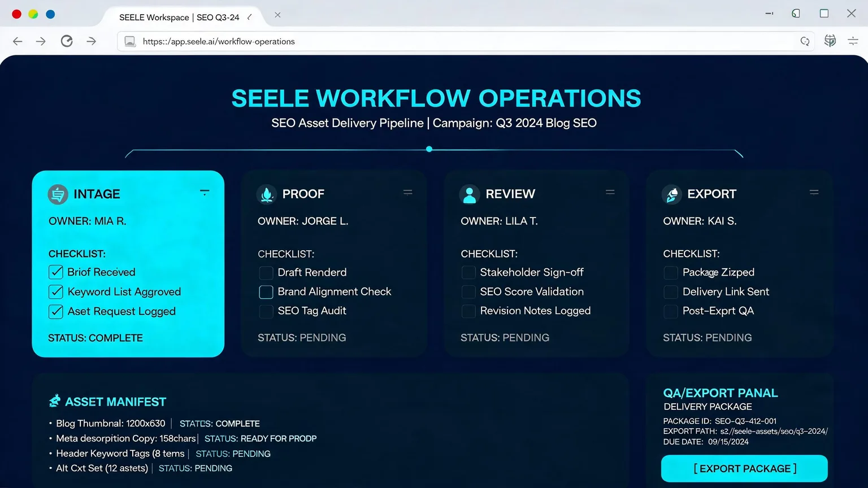868x488 pixels.
Task: Click OWNER: LILA T. text
Action: [499, 221]
